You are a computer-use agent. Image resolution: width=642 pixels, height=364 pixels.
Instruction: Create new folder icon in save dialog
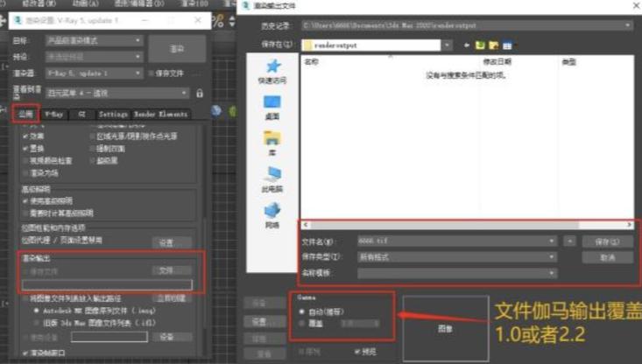[x=493, y=45]
